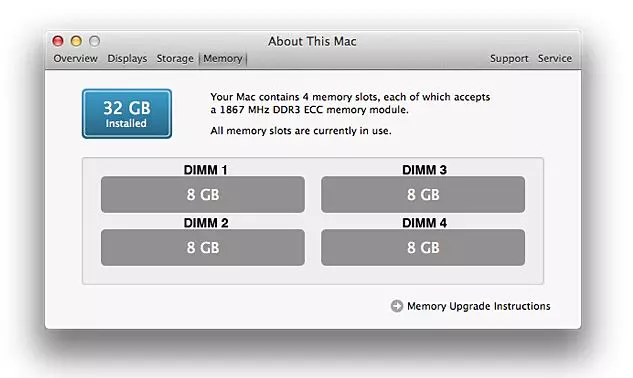The image size is (633, 378).
Task: Open the Overview tab
Action: coord(75,59)
